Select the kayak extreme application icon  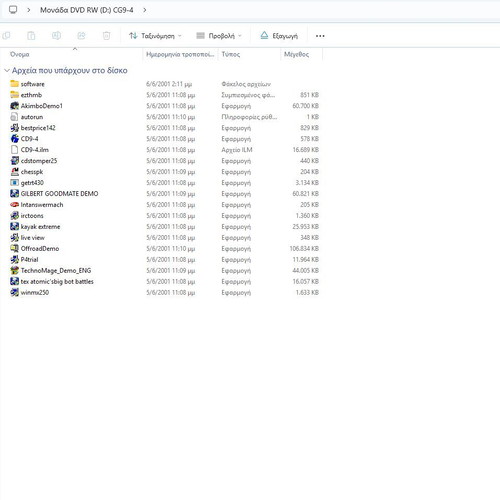point(14,226)
